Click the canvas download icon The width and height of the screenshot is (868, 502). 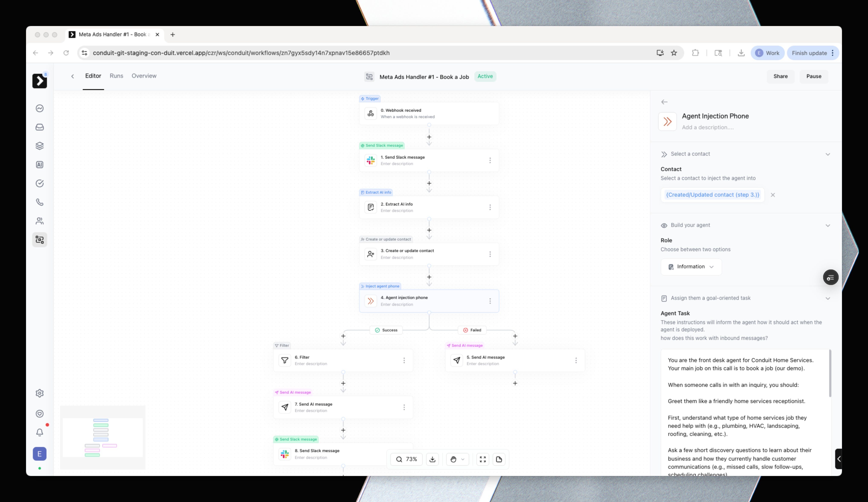click(432, 459)
